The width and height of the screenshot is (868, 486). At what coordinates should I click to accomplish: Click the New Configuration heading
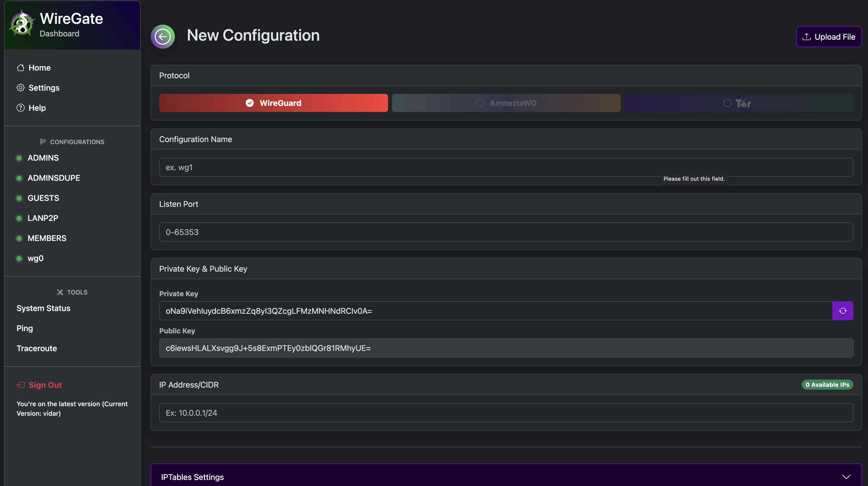(253, 35)
